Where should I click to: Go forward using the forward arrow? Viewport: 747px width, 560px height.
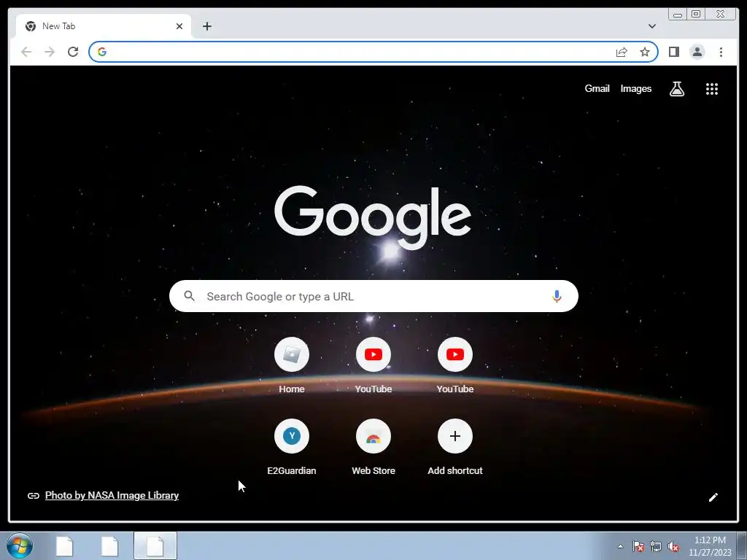pyautogui.click(x=50, y=52)
